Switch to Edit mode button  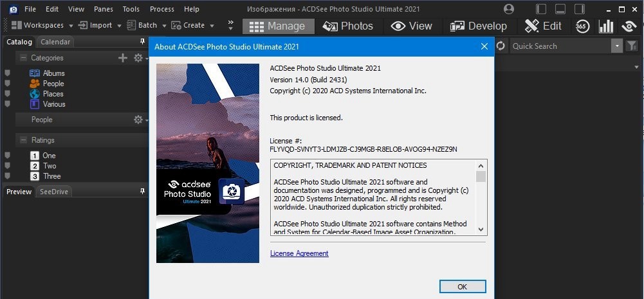(543, 26)
